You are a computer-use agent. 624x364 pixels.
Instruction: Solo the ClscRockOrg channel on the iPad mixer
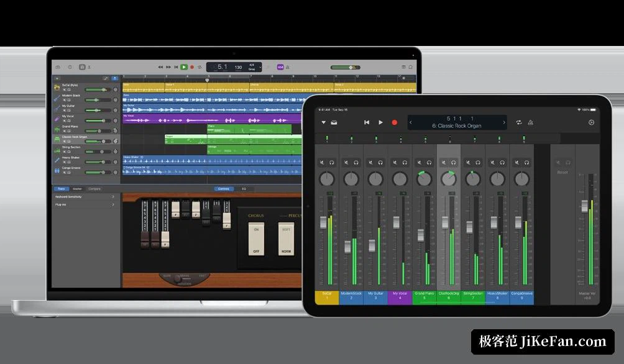(453, 162)
